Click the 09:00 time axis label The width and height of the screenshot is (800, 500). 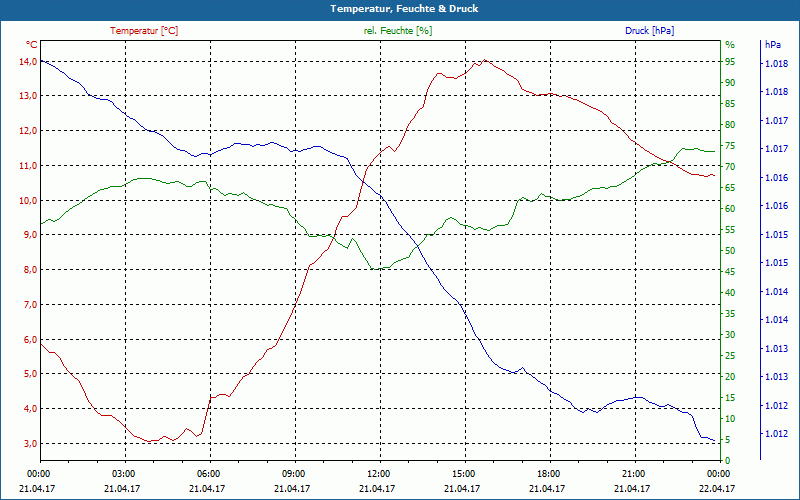[x=295, y=473]
